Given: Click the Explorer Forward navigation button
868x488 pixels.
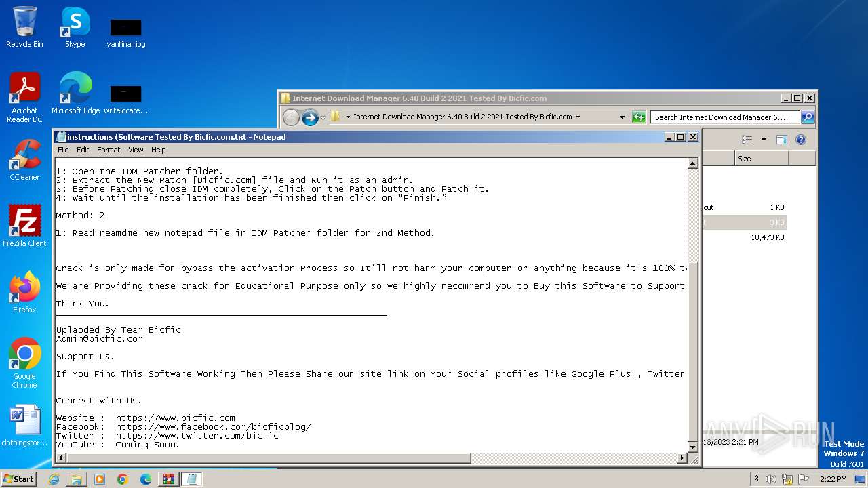Looking at the screenshot, I should click(x=310, y=117).
